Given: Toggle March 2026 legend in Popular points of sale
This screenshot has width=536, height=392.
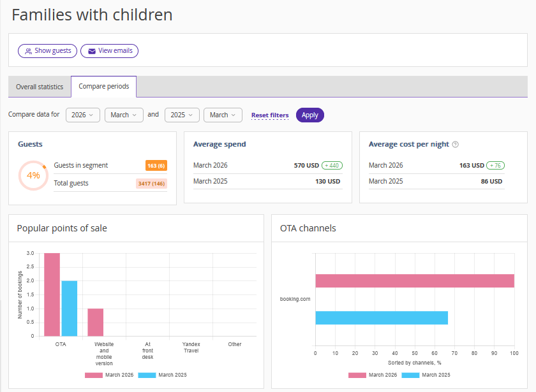Looking at the screenshot, I should pos(109,375).
